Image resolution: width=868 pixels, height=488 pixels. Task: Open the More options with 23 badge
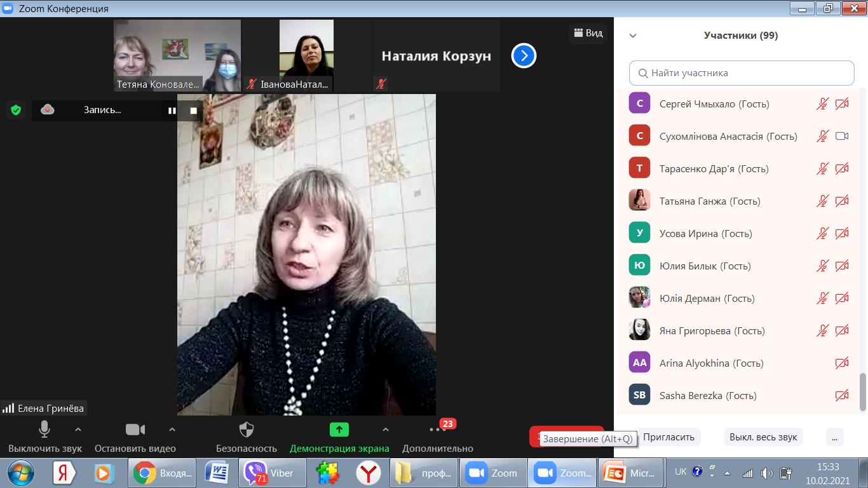point(437,430)
